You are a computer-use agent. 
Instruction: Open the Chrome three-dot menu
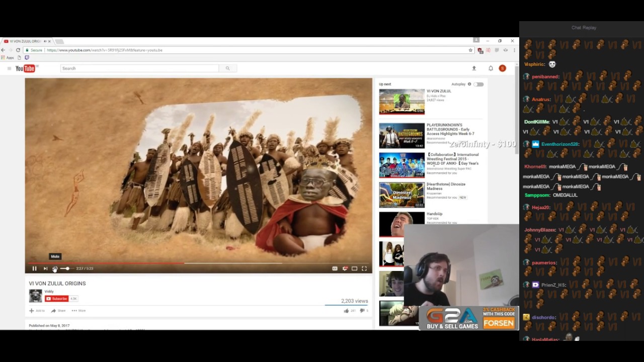513,50
